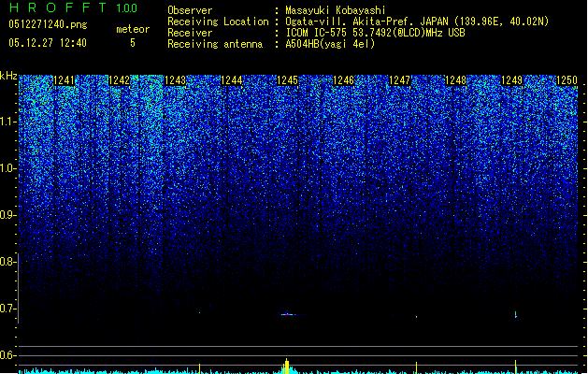588x374 pixels.
Task: Click the observer name Masayuki Kobayashi
Action: (336, 10)
